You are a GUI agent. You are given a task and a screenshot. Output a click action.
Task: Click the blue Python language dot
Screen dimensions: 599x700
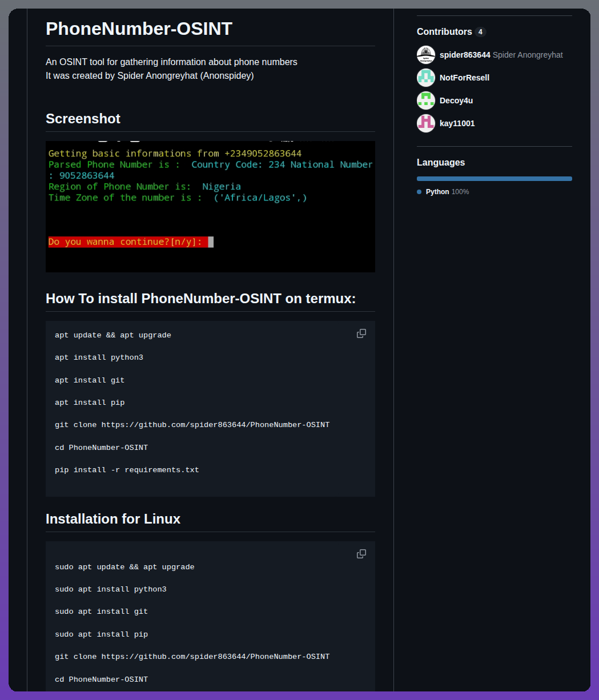coord(419,192)
